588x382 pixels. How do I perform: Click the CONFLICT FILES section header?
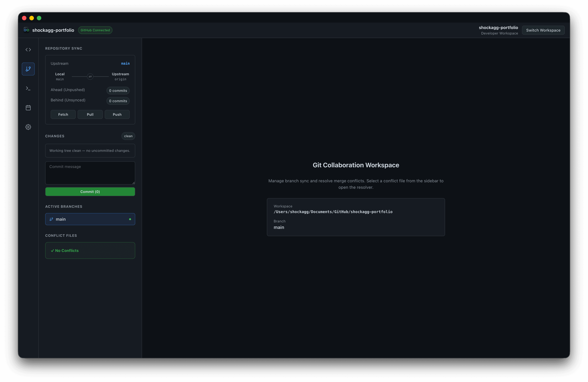click(x=61, y=236)
